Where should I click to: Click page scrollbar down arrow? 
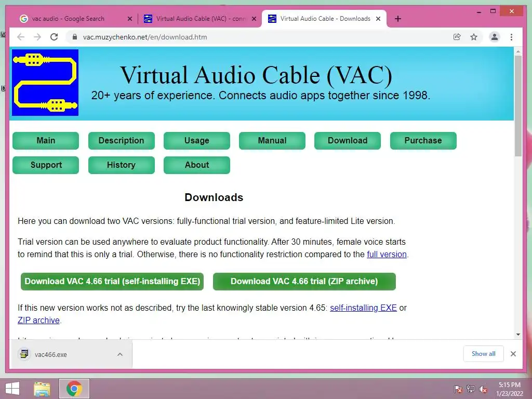tap(518, 335)
